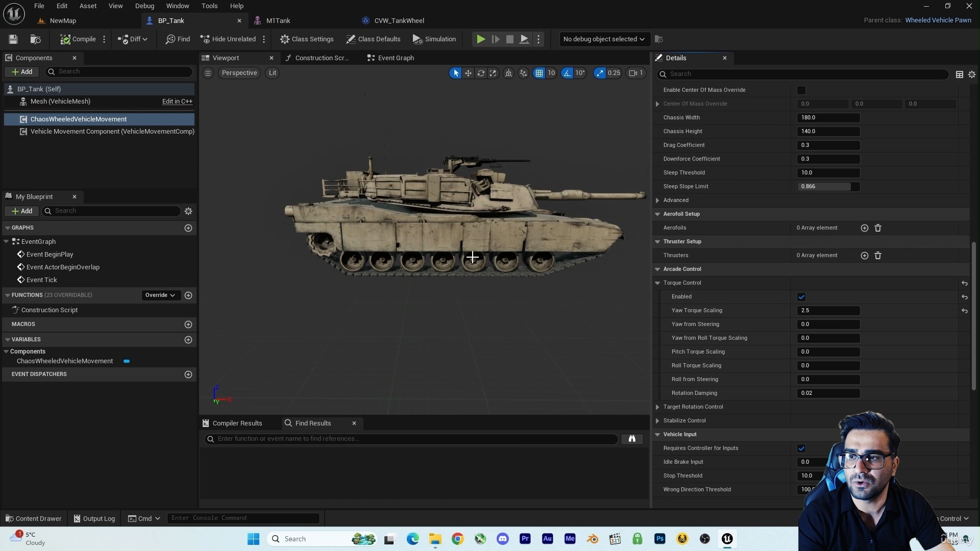Add a new variable with plus icon
The image size is (980, 551).
188,340
